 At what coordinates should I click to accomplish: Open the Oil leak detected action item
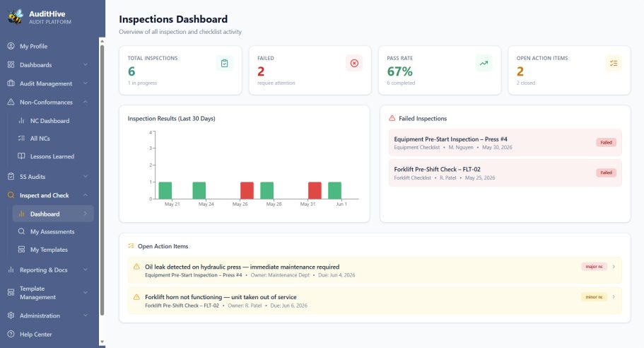coord(375,270)
